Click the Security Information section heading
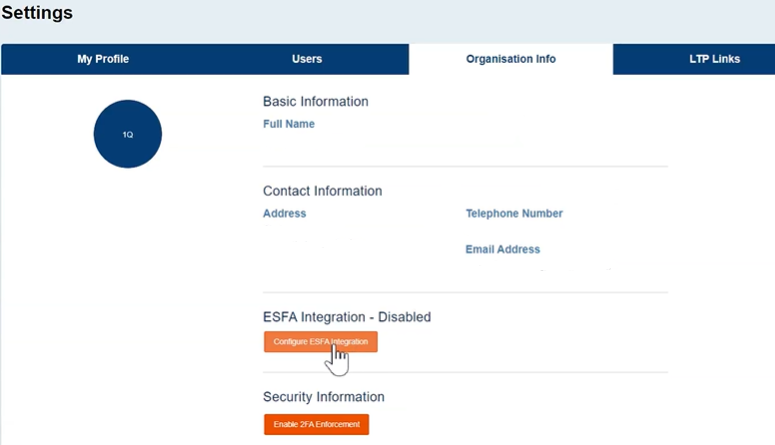Viewport: 775px width, 445px height. [x=323, y=397]
